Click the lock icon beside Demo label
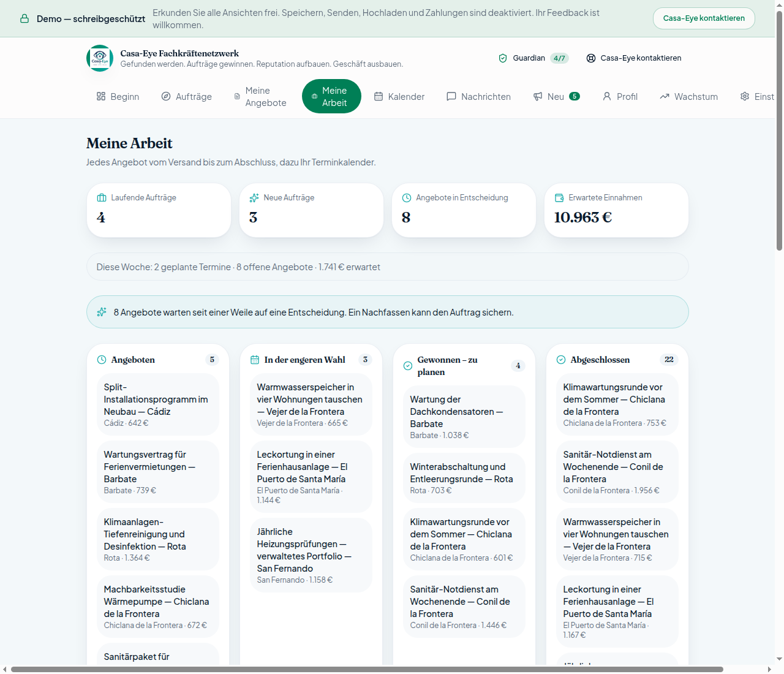This screenshot has width=784, height=674. click(24, 18)
